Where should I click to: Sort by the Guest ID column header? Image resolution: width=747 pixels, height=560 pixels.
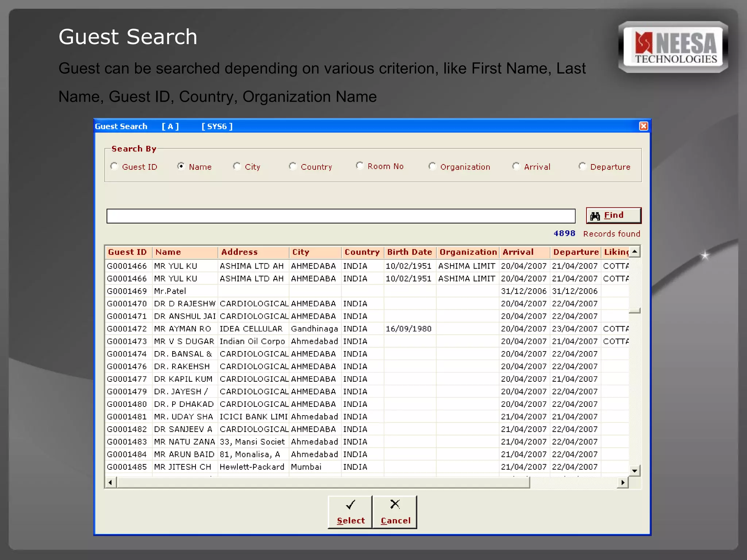(128, 252)
